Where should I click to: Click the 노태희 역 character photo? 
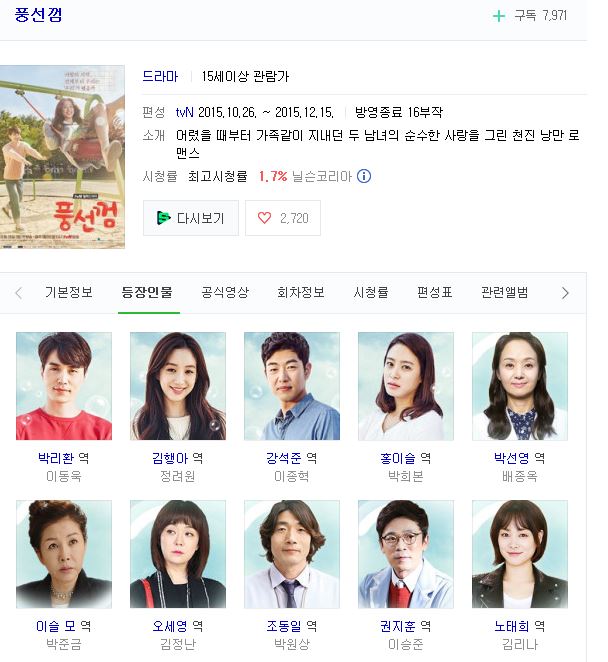520,554
